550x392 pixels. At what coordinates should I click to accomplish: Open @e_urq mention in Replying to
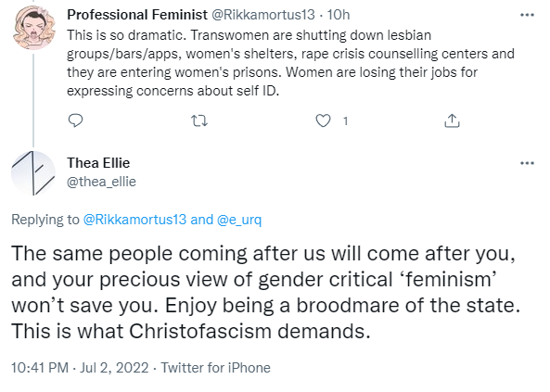click(239, 220)
